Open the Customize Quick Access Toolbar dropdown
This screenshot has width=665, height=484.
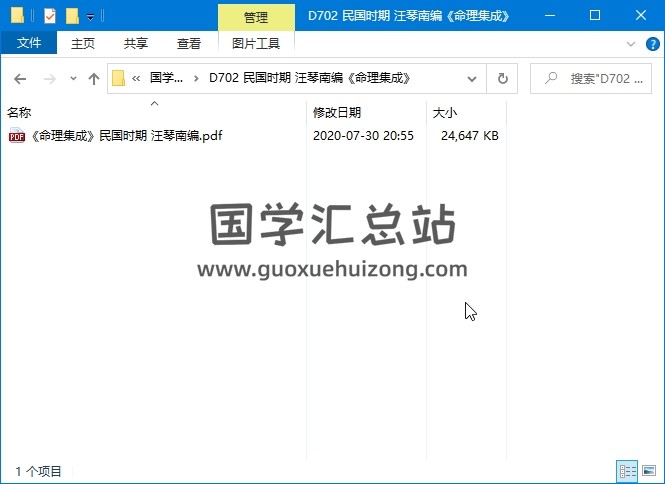tap(91, 17)
